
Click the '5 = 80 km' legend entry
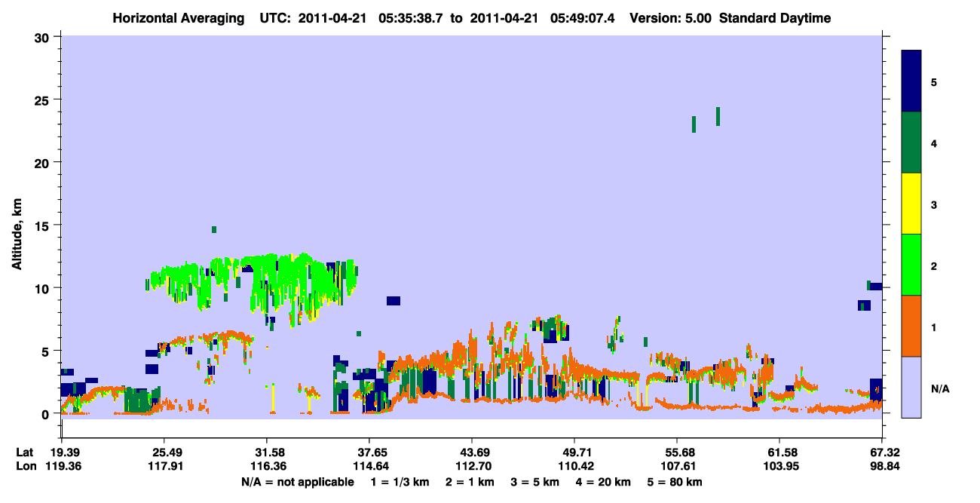674,482
